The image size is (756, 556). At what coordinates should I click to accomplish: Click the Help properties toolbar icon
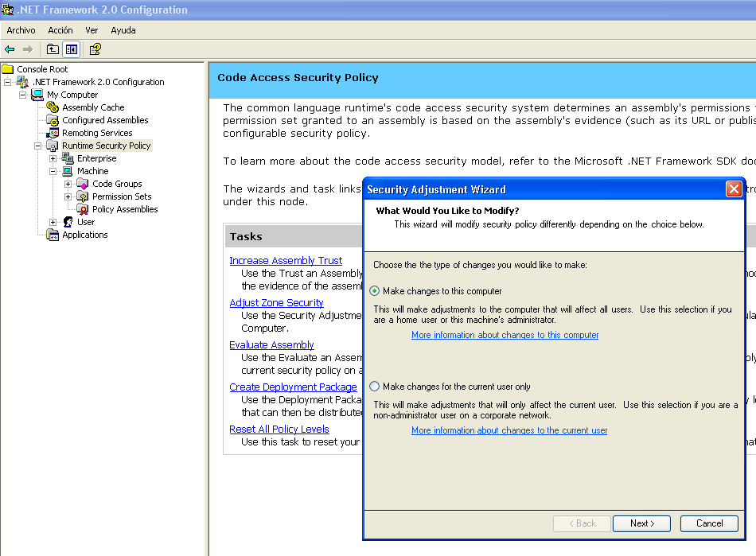click(95, 49)
